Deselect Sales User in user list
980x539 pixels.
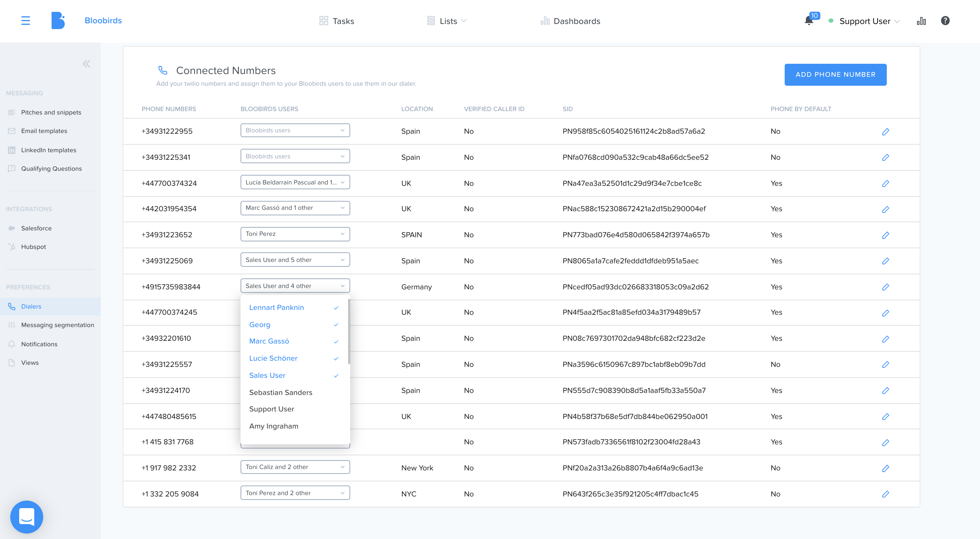[x=294, y=375]
